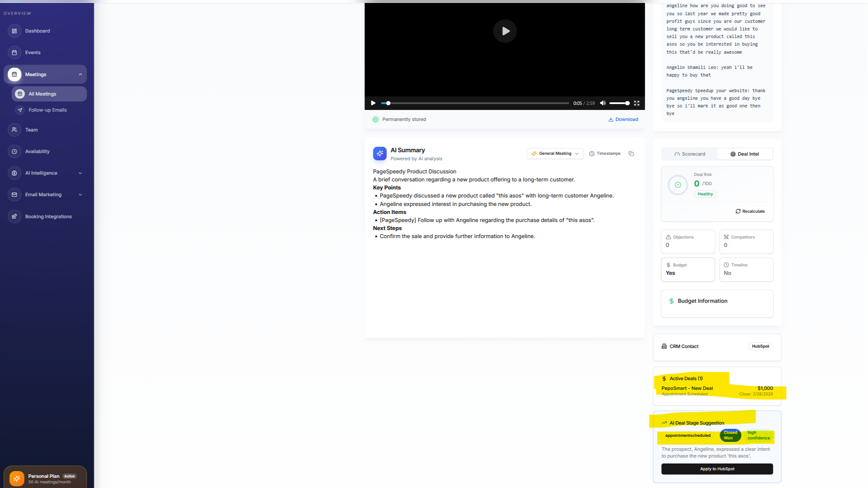Adjust the video volume slider

(x=619, y=103)
